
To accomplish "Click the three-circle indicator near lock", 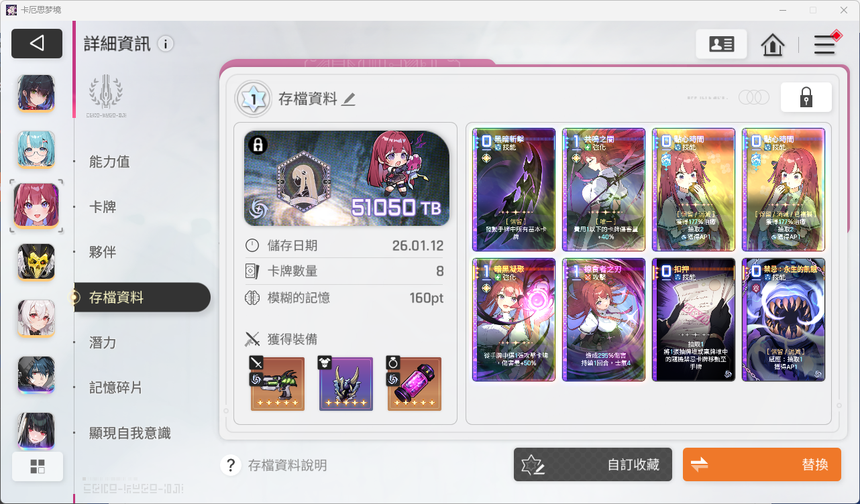I will tap(753, 98).
